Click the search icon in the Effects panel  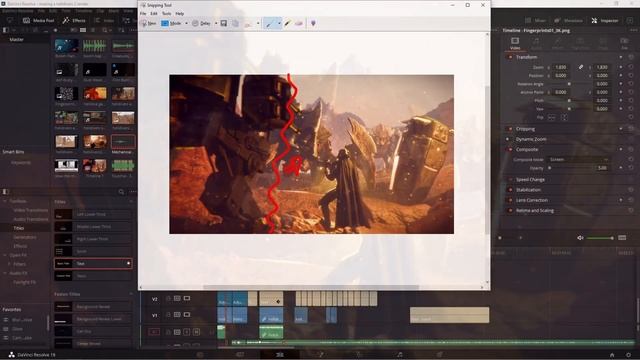click(121, 192)
